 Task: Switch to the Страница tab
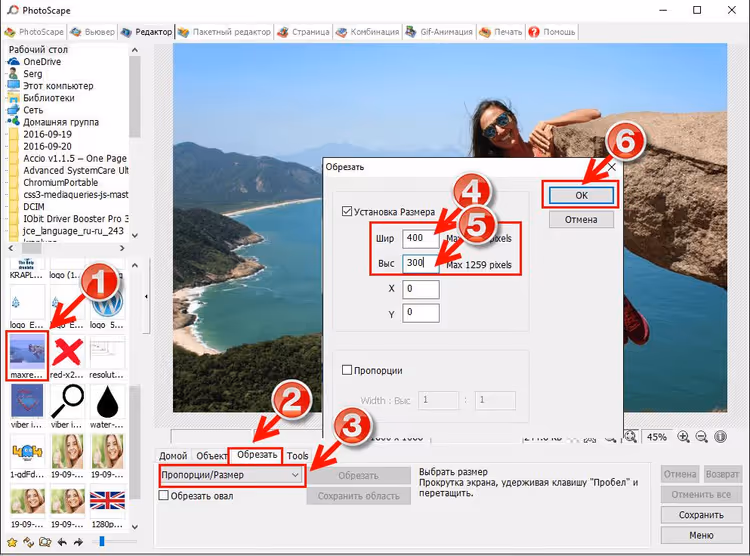tap(304, 32)
